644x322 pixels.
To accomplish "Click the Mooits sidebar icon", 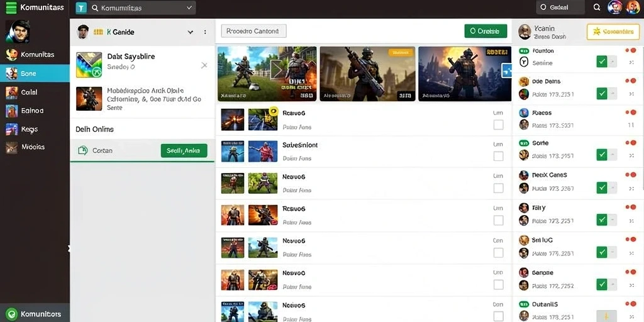I will [x=11, y=147].
